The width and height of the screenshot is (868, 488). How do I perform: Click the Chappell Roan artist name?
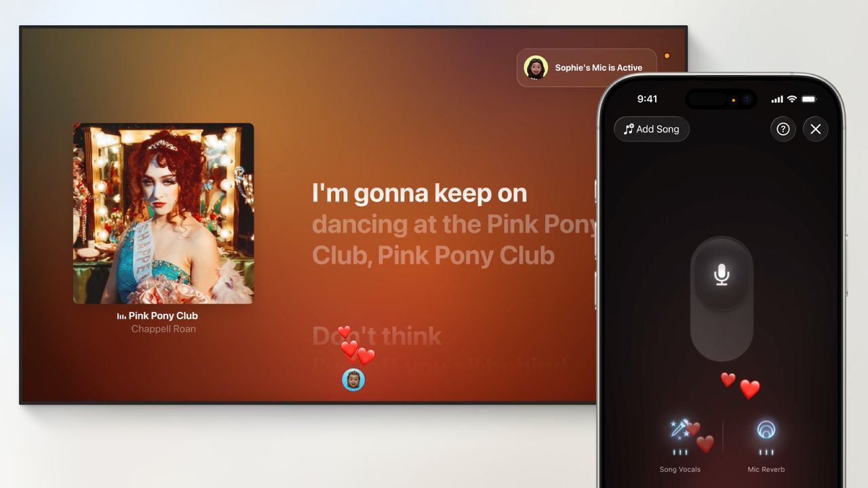click(x=163, y=329)
